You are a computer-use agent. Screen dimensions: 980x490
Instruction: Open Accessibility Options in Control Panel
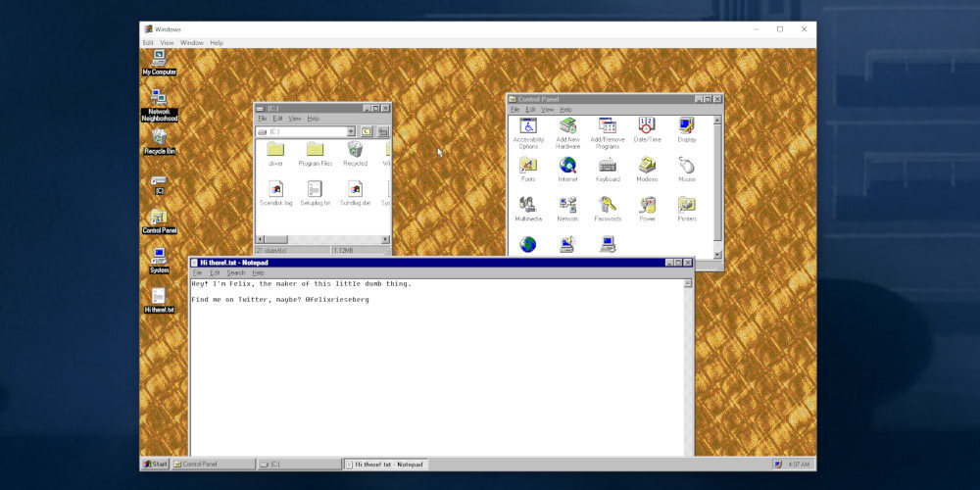[528, 133]
